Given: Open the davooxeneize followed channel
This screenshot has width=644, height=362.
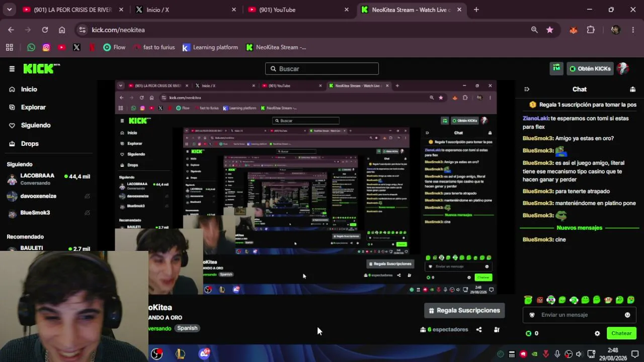Looking at the screenshot, I should coord(48,196).
